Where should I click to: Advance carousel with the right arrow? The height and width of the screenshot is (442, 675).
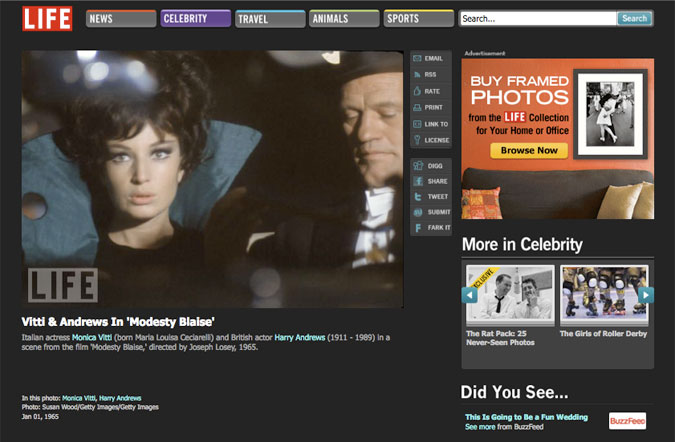pos(646,295)
